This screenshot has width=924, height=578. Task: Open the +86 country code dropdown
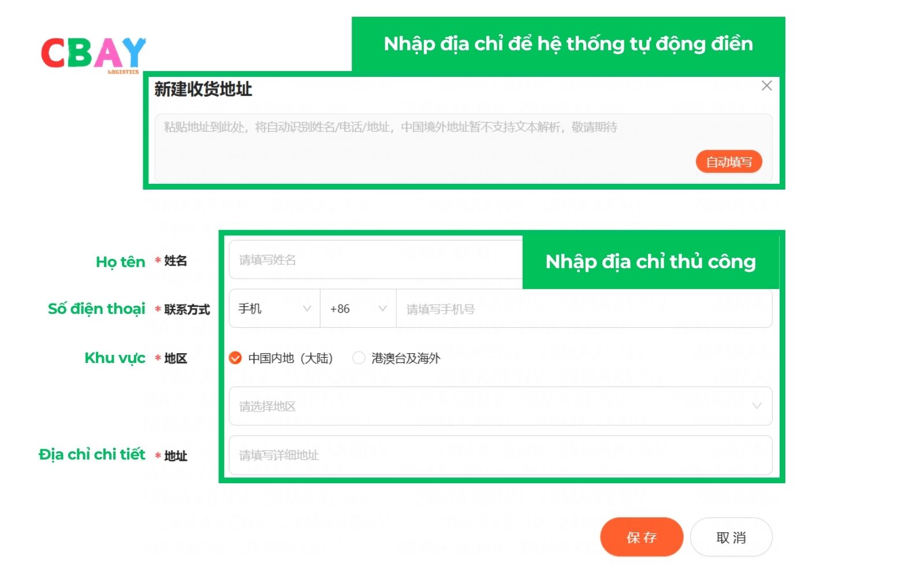(x=358, y=309)
